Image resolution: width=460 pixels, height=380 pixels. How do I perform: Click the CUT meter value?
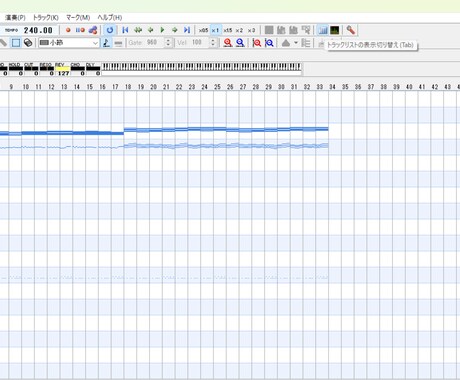pos(31,69)
